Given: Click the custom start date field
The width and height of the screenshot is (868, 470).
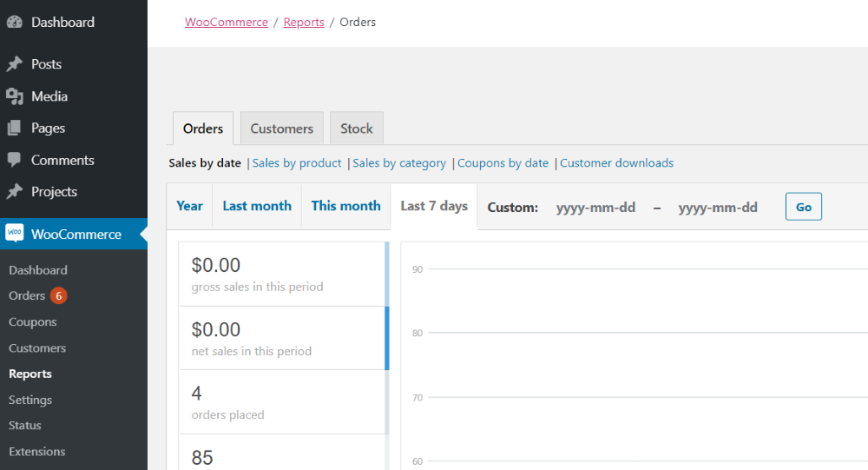Looking at the screenshot, I should click(595, 208).
